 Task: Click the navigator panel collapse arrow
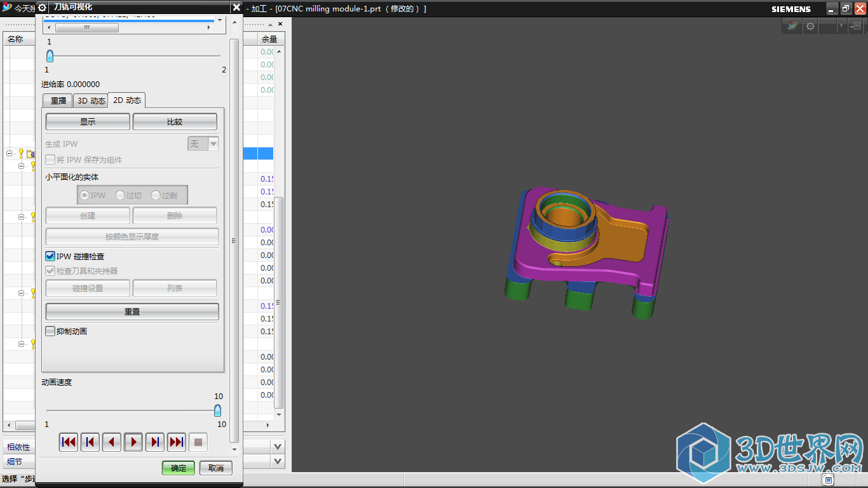pos(269,24)
